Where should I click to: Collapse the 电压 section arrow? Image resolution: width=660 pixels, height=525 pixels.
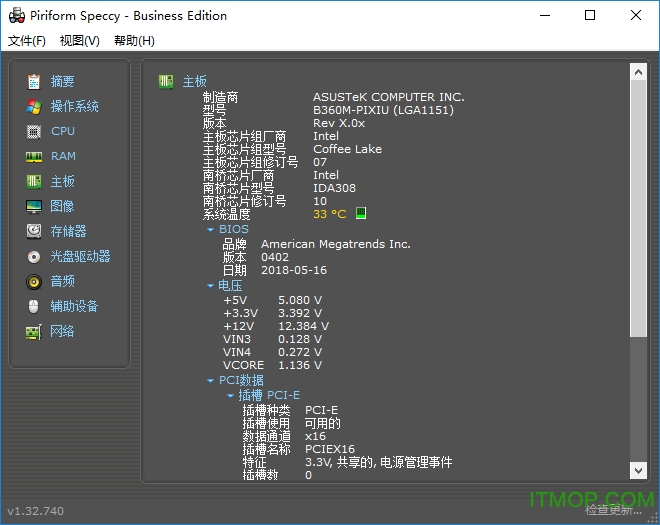tap(210, 286)
